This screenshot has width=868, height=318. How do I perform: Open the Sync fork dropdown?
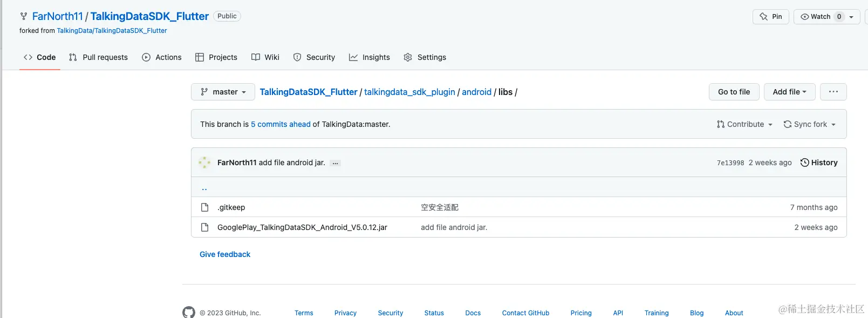[x=810, y=124]
